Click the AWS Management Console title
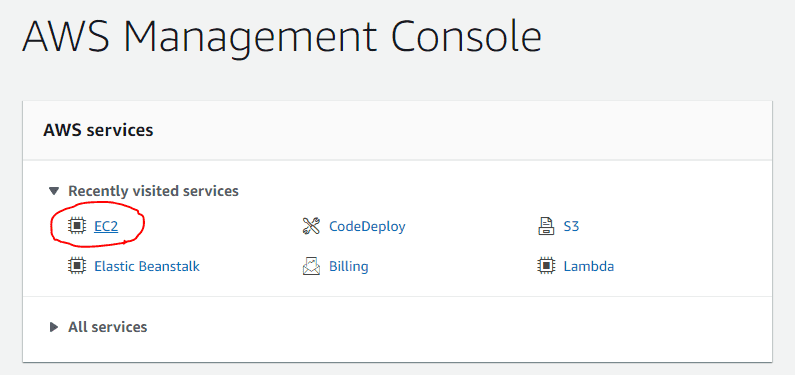This screenshot has width=795, height=375. coord(282,38)
